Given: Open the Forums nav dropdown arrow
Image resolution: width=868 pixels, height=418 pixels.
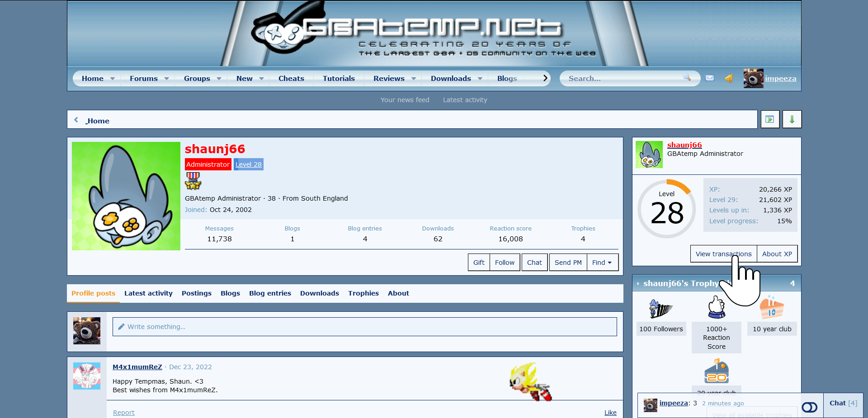Looking at the screenshot, I should tap(166, 79).
